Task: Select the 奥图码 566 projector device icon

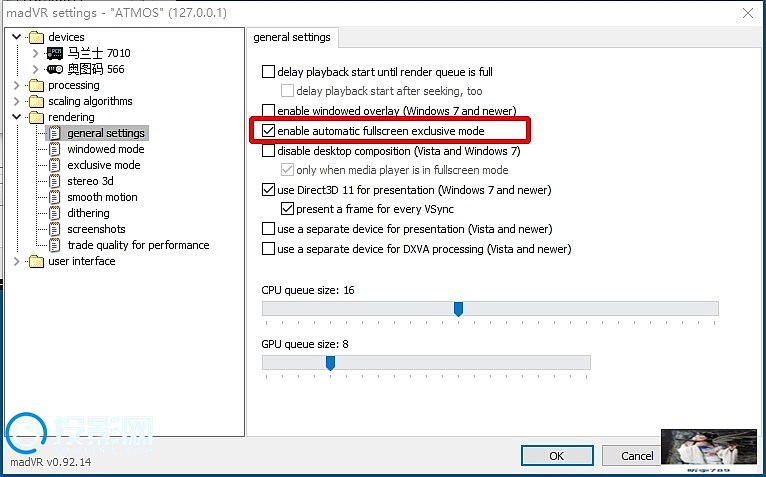Action: 55,69
